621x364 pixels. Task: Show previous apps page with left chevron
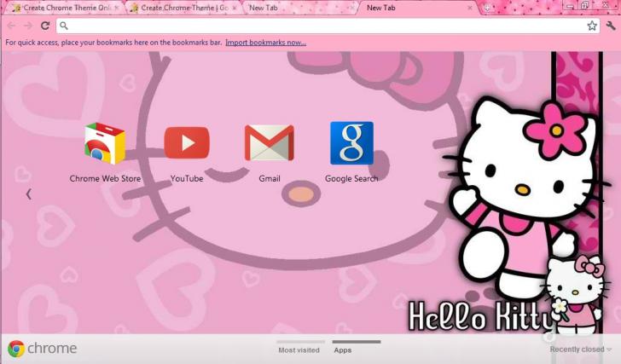28,194
